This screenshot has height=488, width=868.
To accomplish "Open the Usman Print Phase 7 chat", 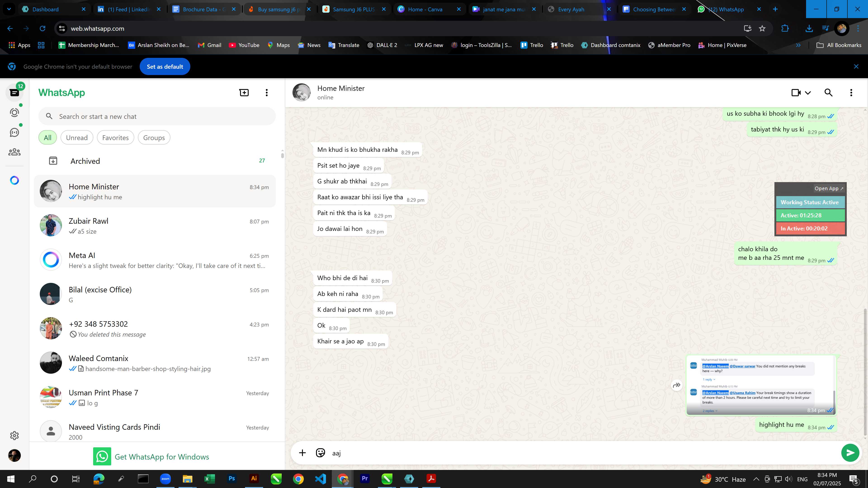I will [155, 397].
